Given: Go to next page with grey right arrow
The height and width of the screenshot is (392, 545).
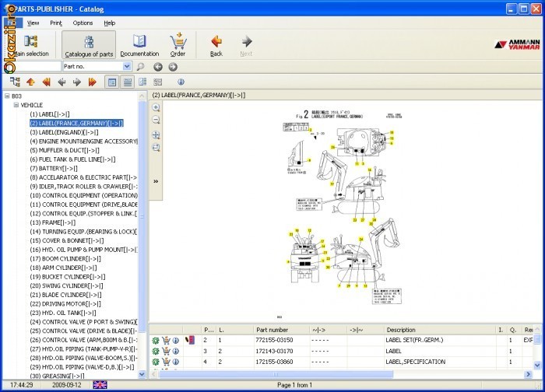Looking at the screenshot, I should 77,82.
